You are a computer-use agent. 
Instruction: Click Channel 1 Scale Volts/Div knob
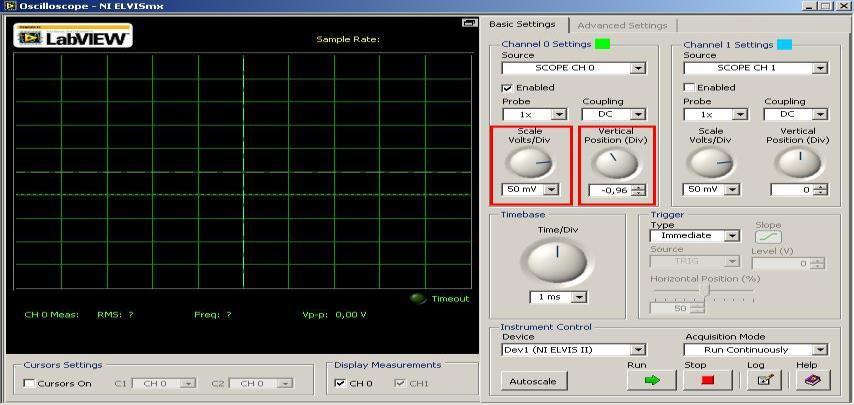coord(711,163)
